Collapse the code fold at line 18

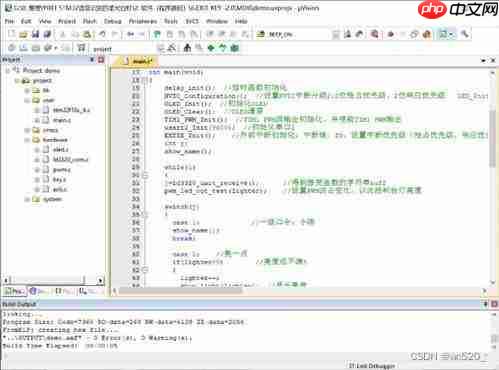[145, 80]
